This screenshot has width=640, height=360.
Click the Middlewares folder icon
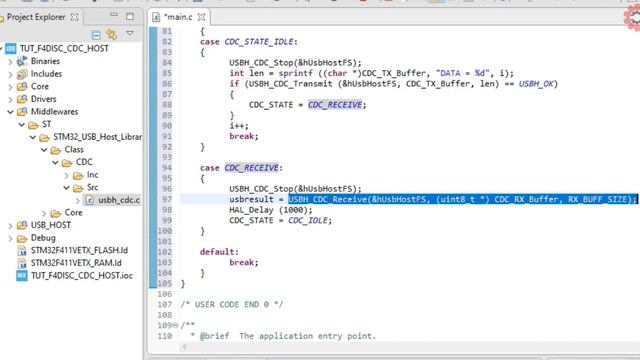22,112
